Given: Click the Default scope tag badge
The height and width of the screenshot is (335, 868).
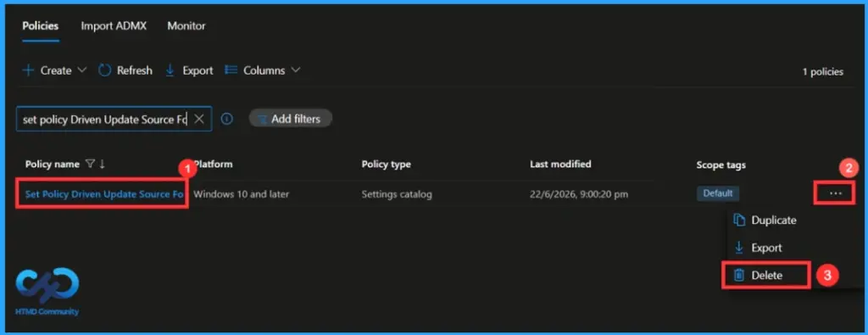Looking at the screenshot, I should [717, 194].
